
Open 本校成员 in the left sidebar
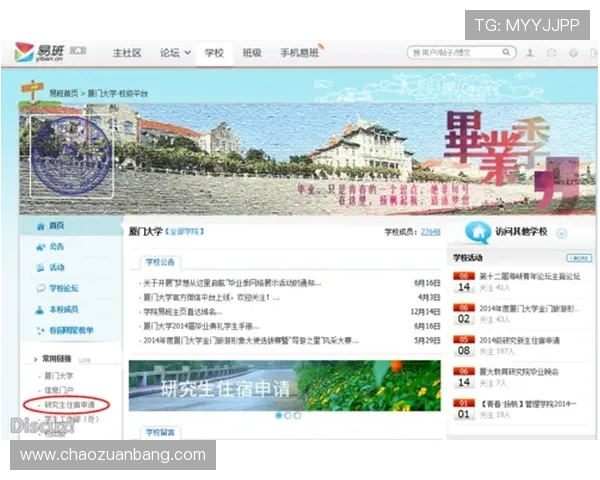64,310
